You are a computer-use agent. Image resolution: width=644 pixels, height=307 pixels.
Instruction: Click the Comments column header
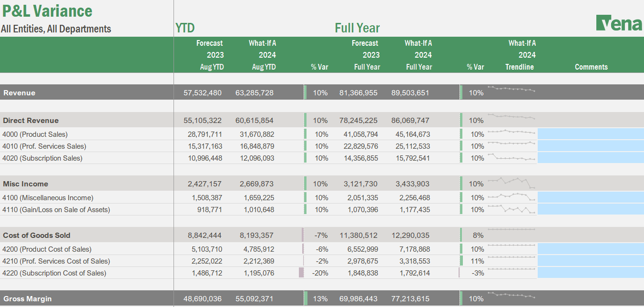591,67
